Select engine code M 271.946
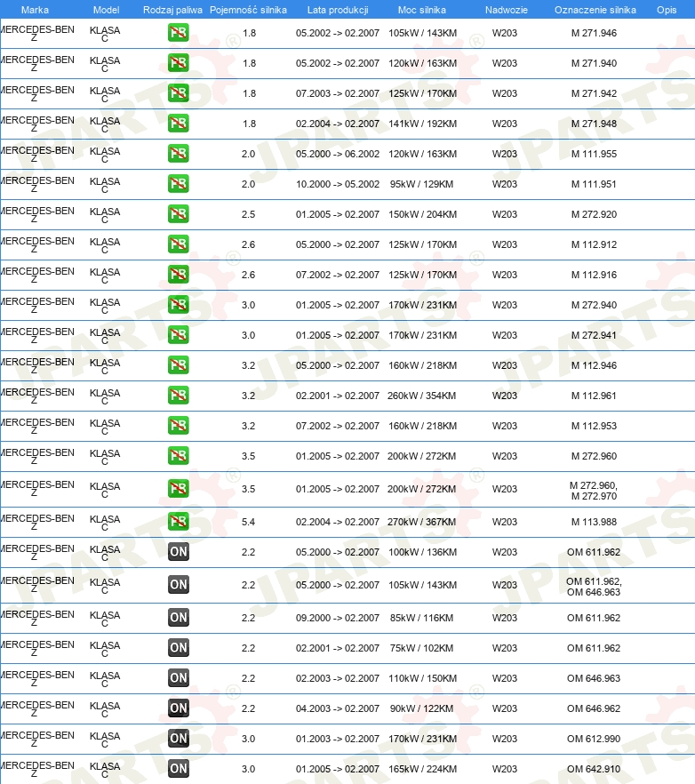 (x=594, y=33)
